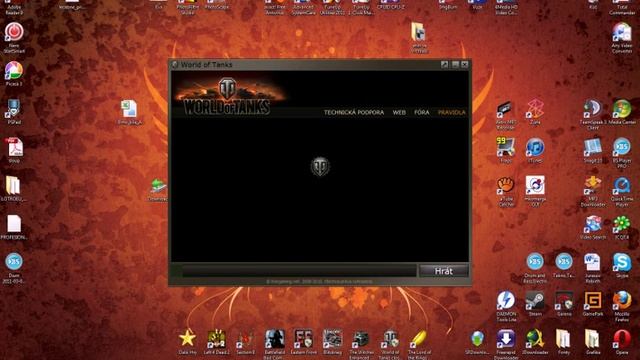Select the Drum and Bass BS.Player file

pos(535,262)
